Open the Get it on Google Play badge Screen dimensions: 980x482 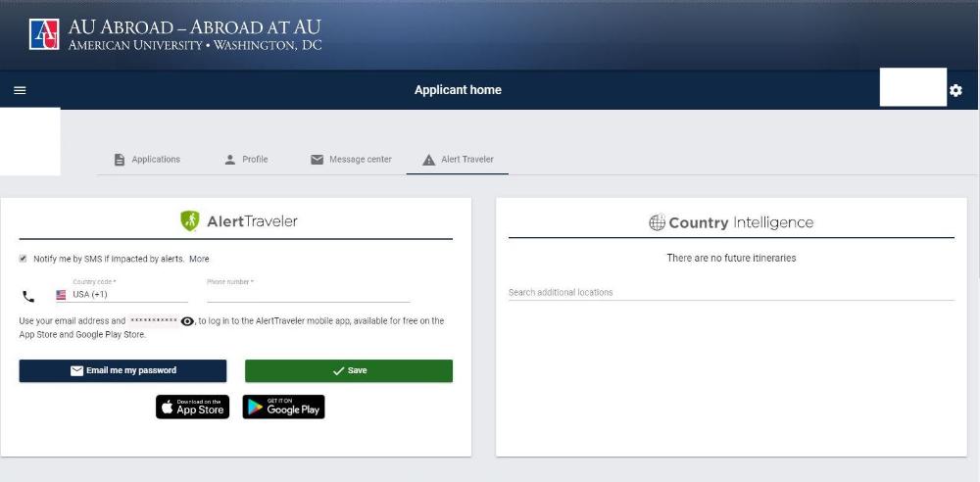pyautogui.click(x=284, y=407)
